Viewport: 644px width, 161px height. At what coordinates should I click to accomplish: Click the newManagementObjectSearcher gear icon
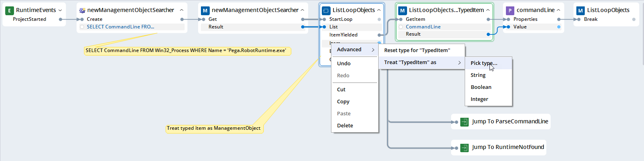tap(82, 10)
